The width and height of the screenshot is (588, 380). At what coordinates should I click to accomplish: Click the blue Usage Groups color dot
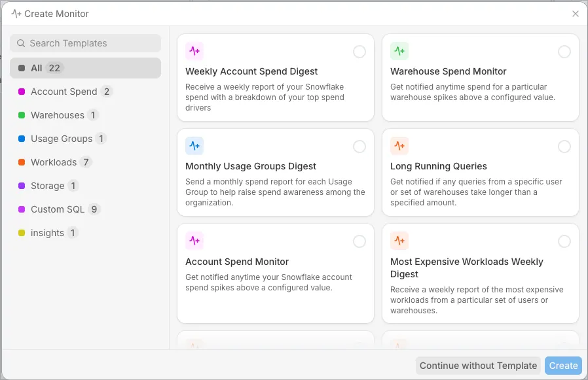click(22, 139)
